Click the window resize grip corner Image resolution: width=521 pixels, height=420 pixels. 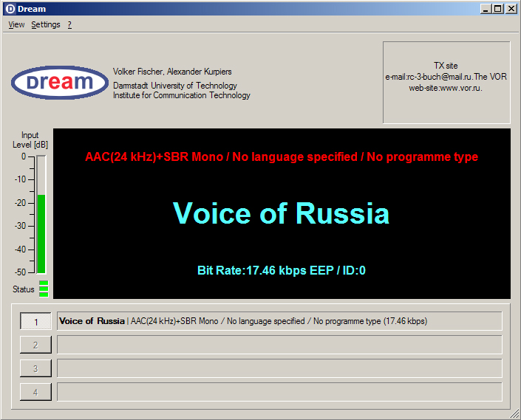tap(514, 413)
